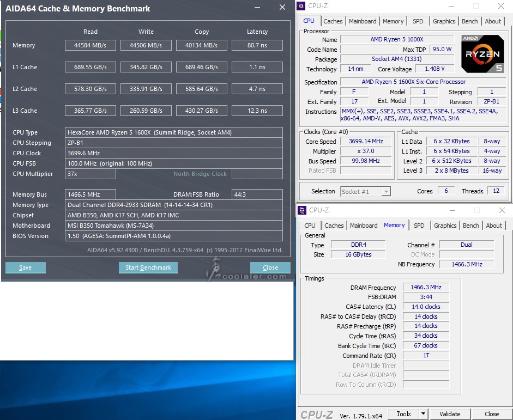Click the Memory Read value 44584 MB/s
The width and height of the screenshot is (513, 420).
click(90, 45)
